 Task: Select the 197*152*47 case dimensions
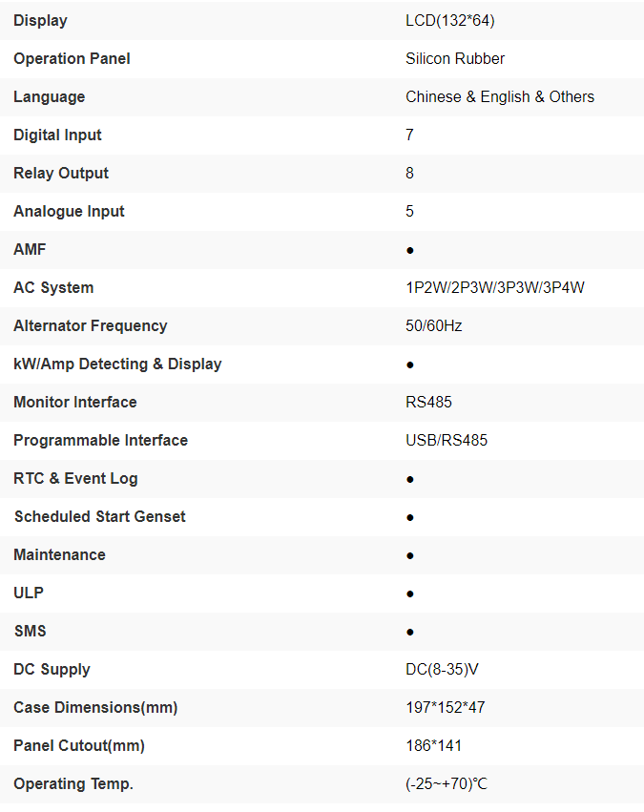(447, 707)
